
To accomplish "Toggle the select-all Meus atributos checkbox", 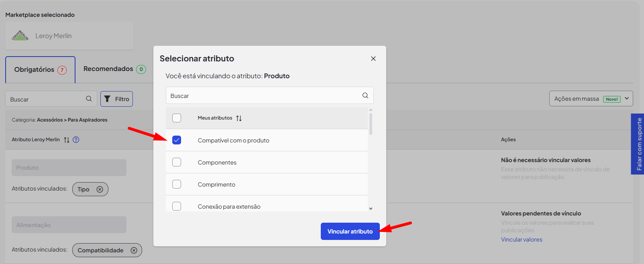I will point(177,118).
